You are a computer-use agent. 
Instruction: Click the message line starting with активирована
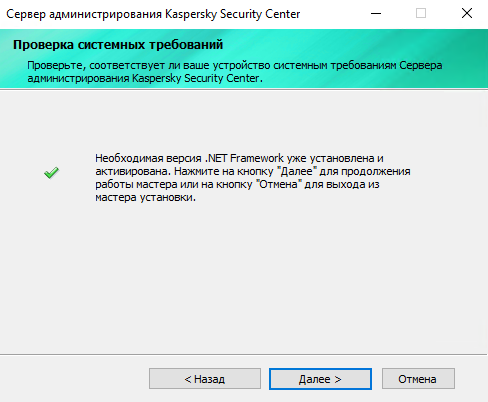[x=253, y=171]
